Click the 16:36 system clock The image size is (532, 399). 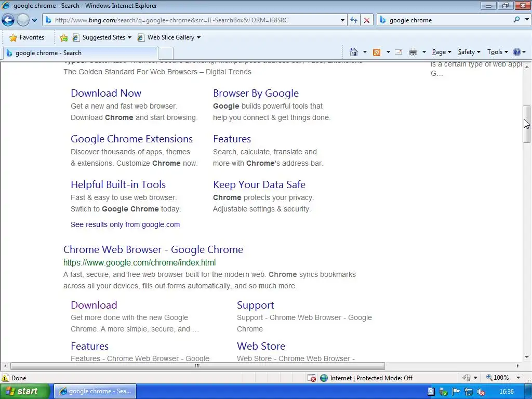pos(507,392)
